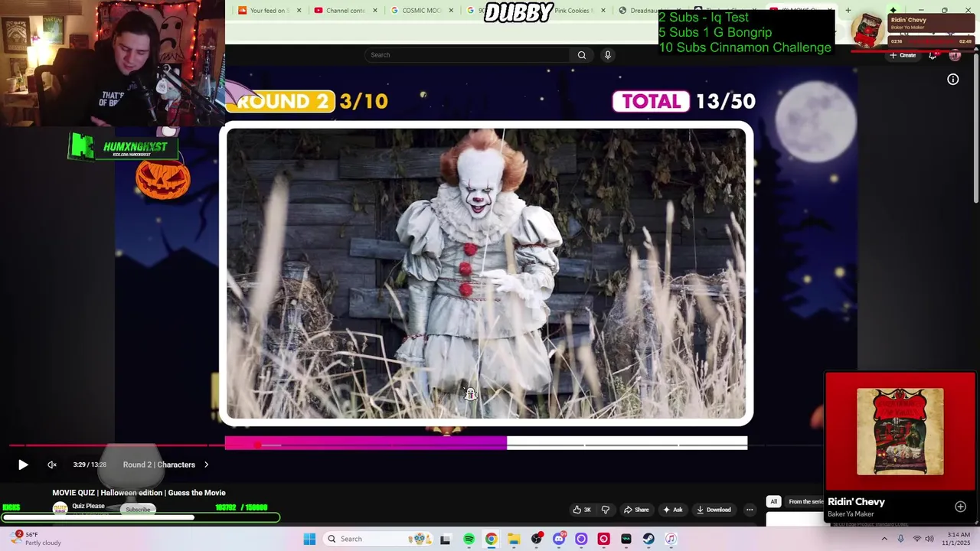Open a new browser tab

click(x=848, y=11)
